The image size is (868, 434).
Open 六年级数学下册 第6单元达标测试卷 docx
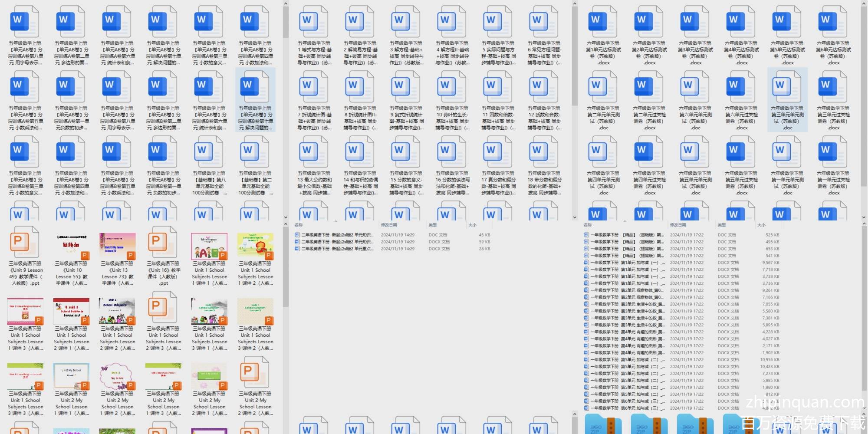(833, 24)
